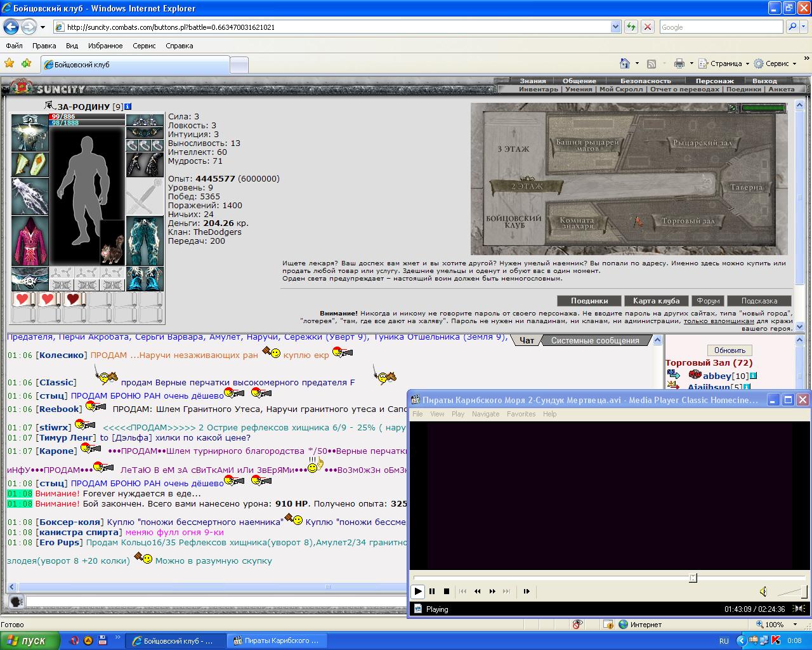Expand the address bar dropdown arrow
Image resolution: width=812 pixels, height=650 pixels.
pos(615,27)
